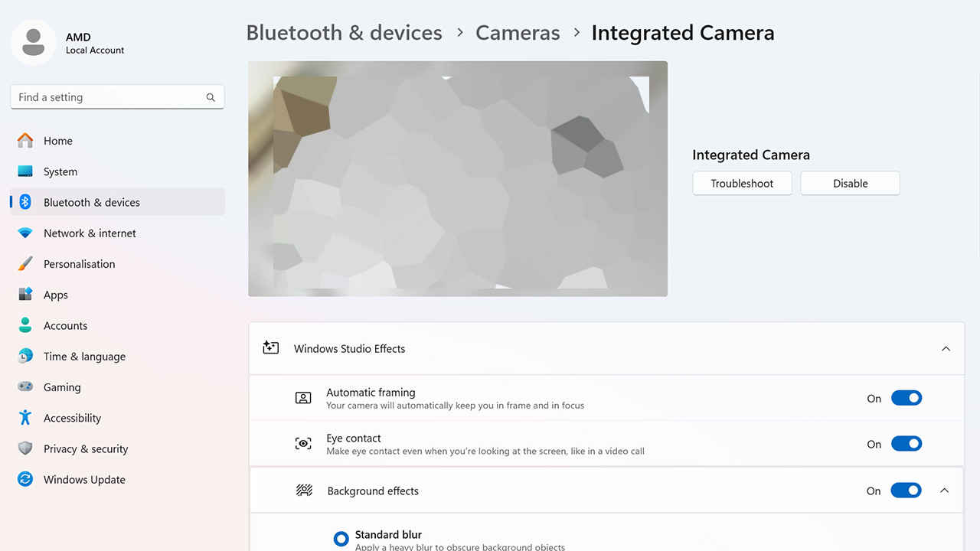Click the Integrated Camera device label

click(750, 155)
